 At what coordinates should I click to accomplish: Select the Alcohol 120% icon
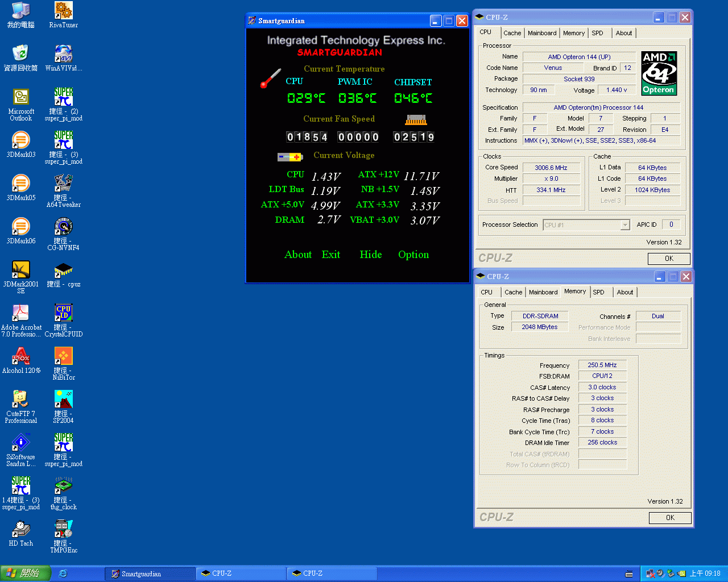(21, 356)
